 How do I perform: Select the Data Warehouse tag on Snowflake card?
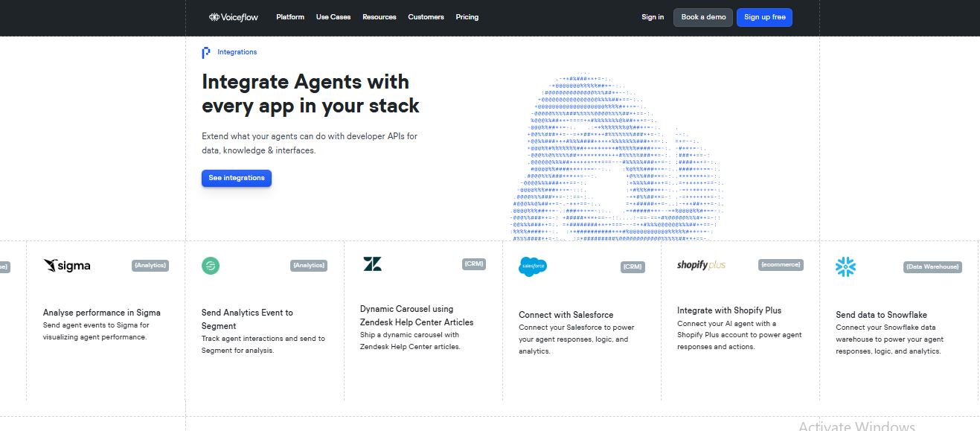[932, 266]
